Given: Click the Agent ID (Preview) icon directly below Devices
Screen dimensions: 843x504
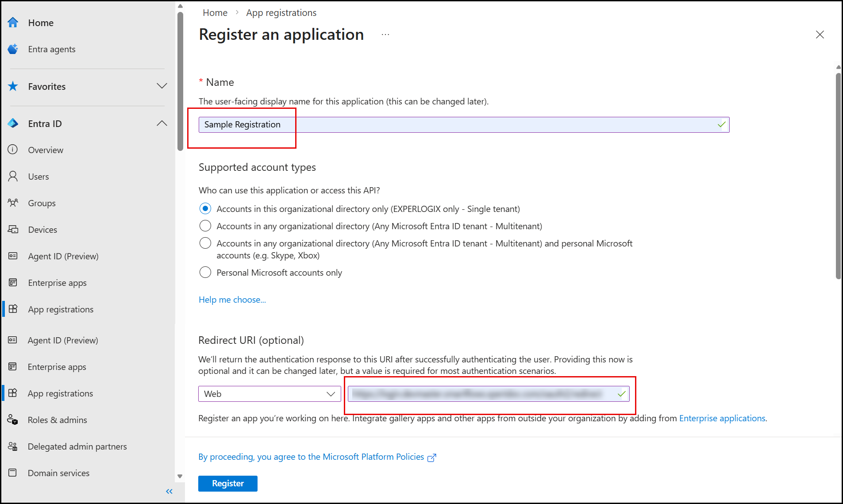Looking at the screenshot, I should (13, 256).
